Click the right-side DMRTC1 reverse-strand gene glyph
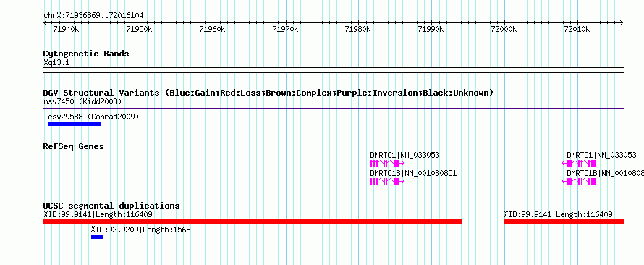 pos(579,164)
